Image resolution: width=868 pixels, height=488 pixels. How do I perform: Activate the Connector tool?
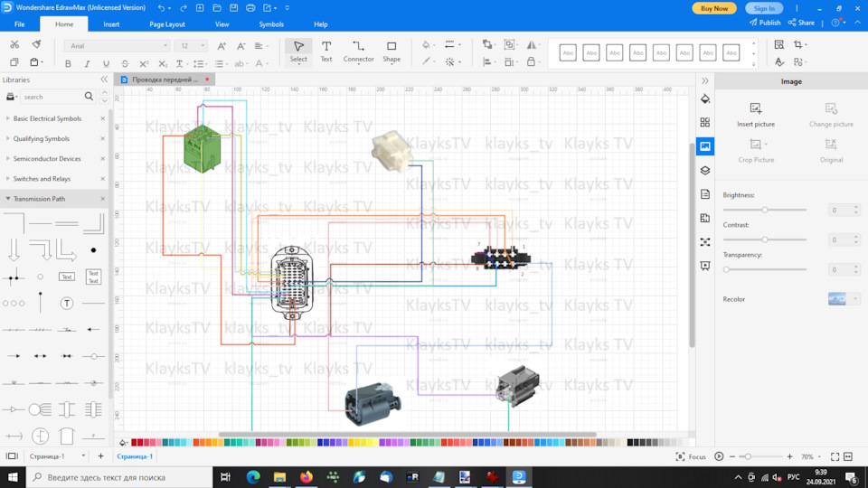click(358, 52)
